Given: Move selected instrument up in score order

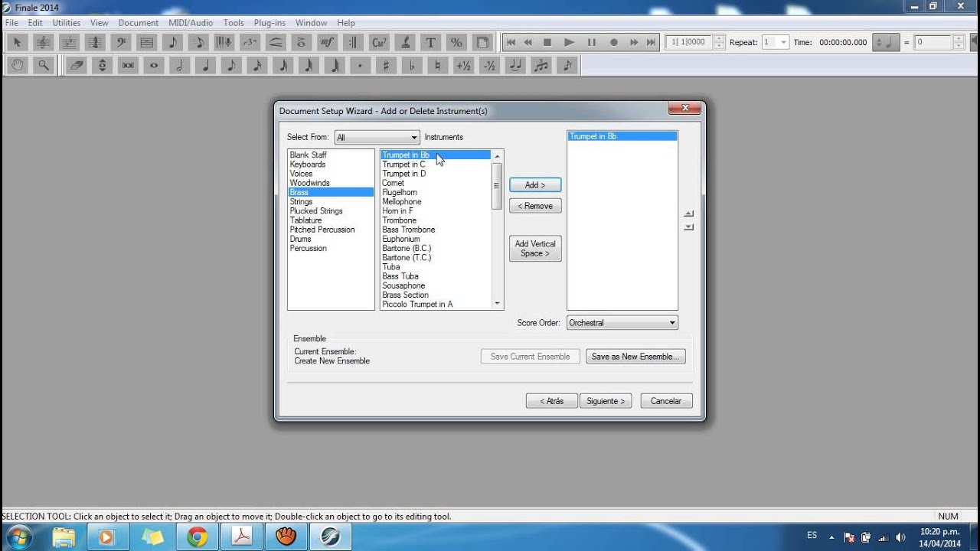Looking at the screenshot, I should [x=688, y=214].
